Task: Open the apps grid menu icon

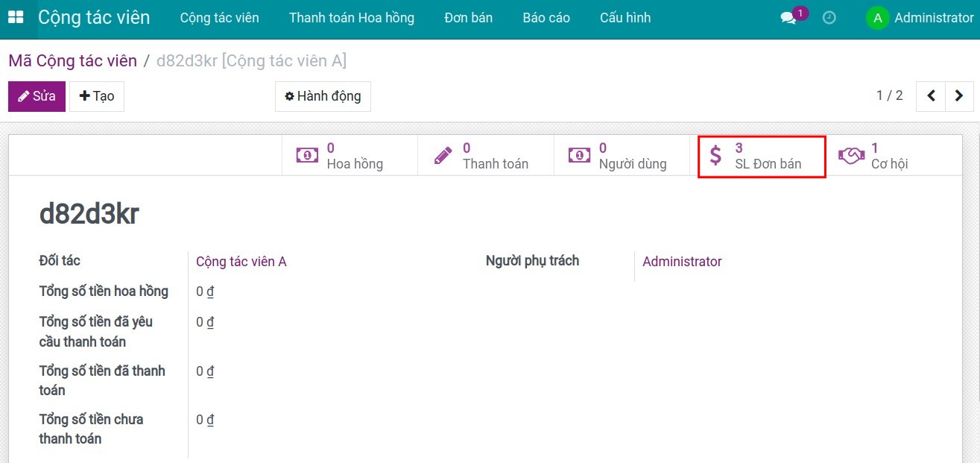Action: 15,16
